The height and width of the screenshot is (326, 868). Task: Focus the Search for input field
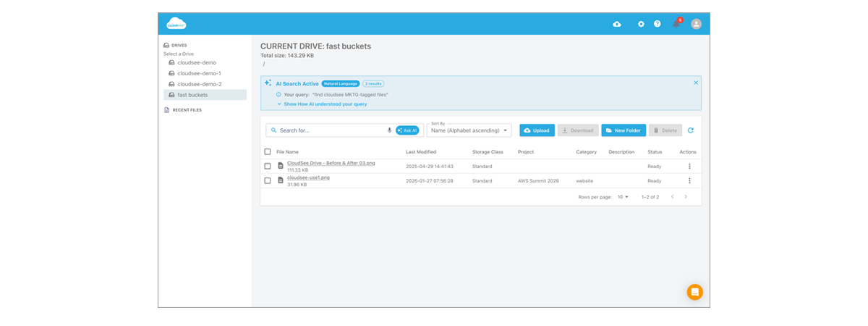tap(331, 130)
